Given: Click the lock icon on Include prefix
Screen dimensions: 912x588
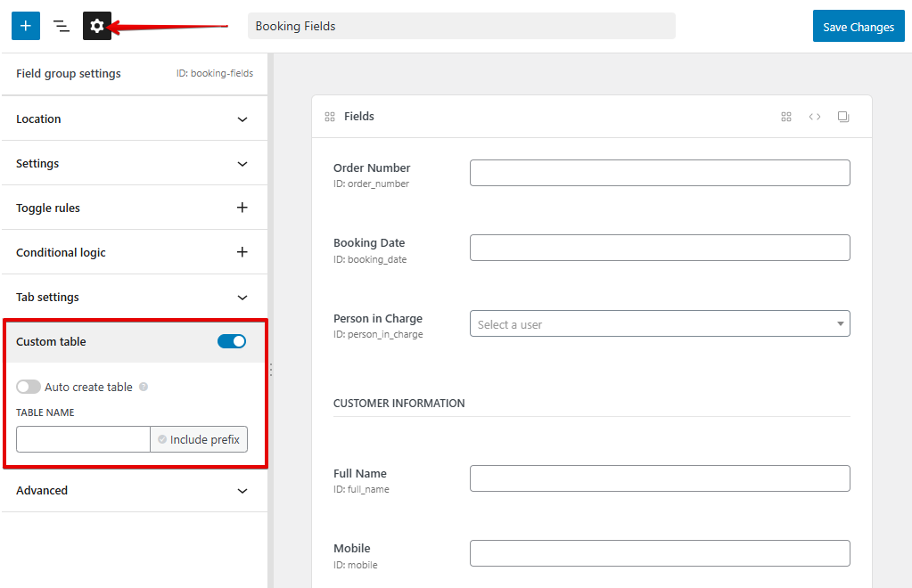Looking at the screenshot, I should (162, 438).
